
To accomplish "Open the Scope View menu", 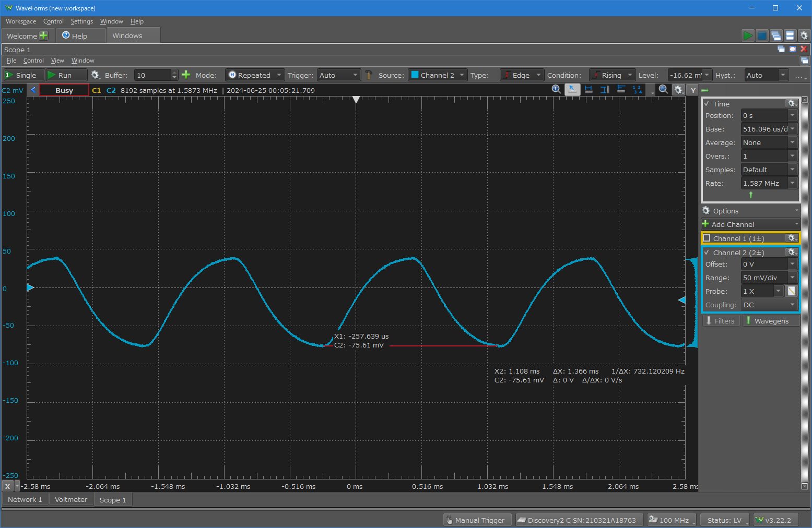I will (x=57, y=61).
